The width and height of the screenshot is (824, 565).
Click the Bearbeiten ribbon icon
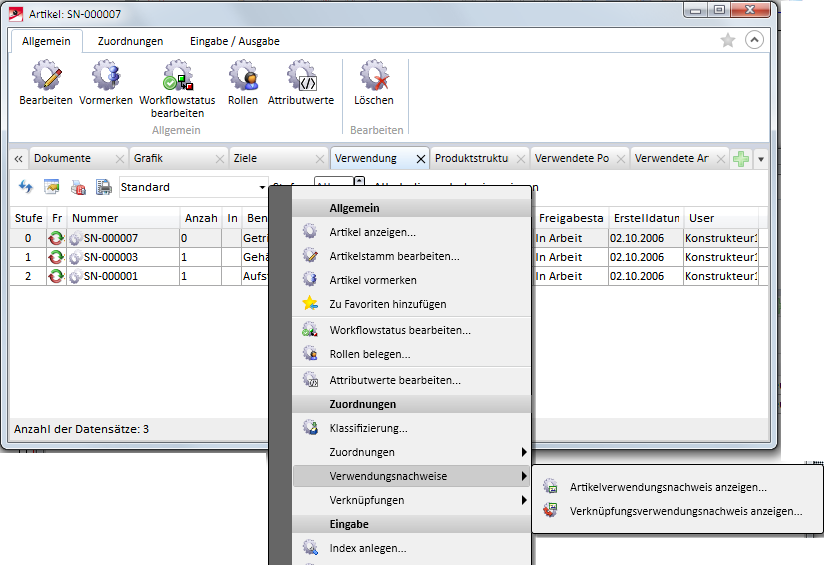pos(46,77)
